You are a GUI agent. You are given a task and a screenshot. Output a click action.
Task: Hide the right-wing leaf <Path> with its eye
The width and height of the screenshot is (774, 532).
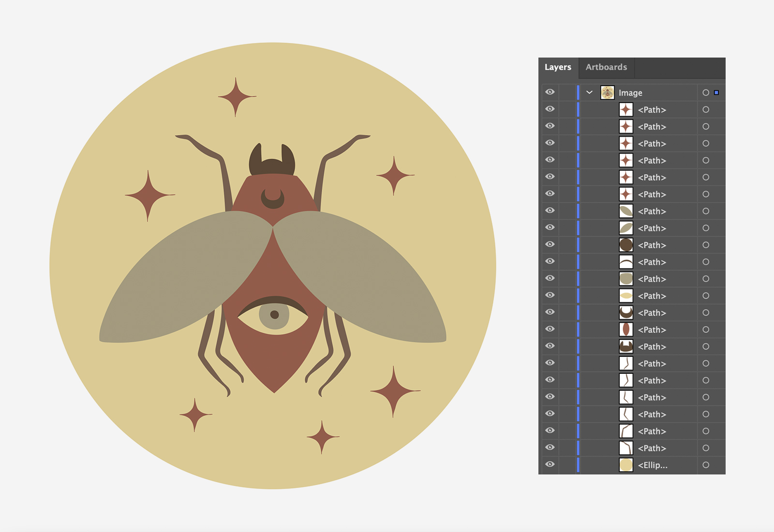550,210
